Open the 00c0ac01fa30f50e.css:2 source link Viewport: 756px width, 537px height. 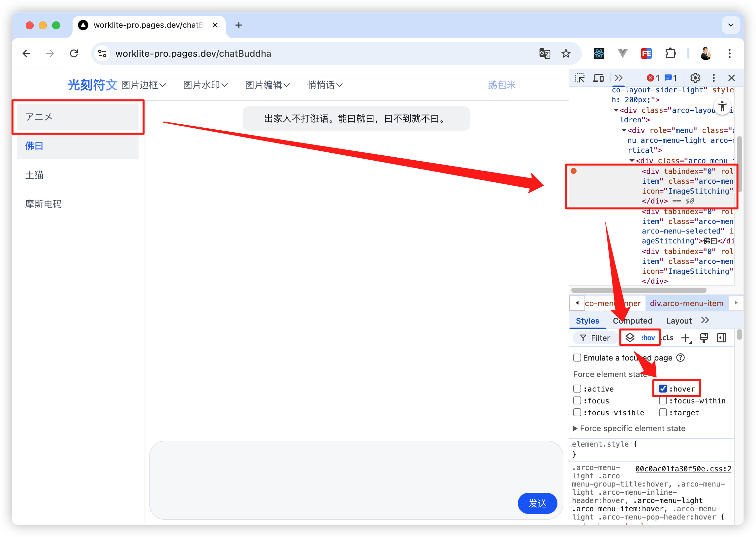point(683,469)
